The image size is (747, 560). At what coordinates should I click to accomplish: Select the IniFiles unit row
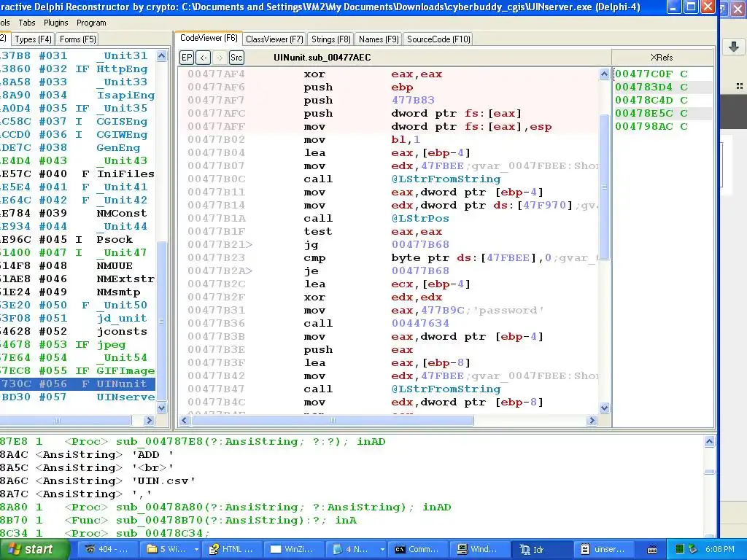coord(77,174)
